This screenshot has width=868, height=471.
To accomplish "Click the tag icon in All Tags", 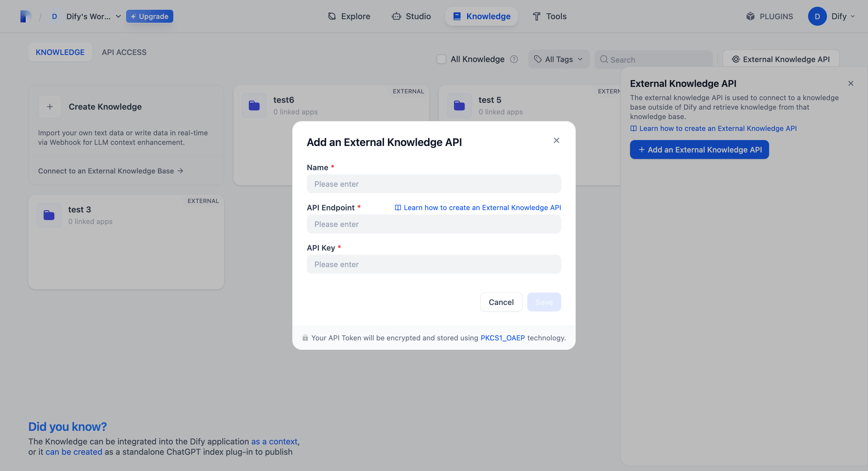I will tap(538, 59).
